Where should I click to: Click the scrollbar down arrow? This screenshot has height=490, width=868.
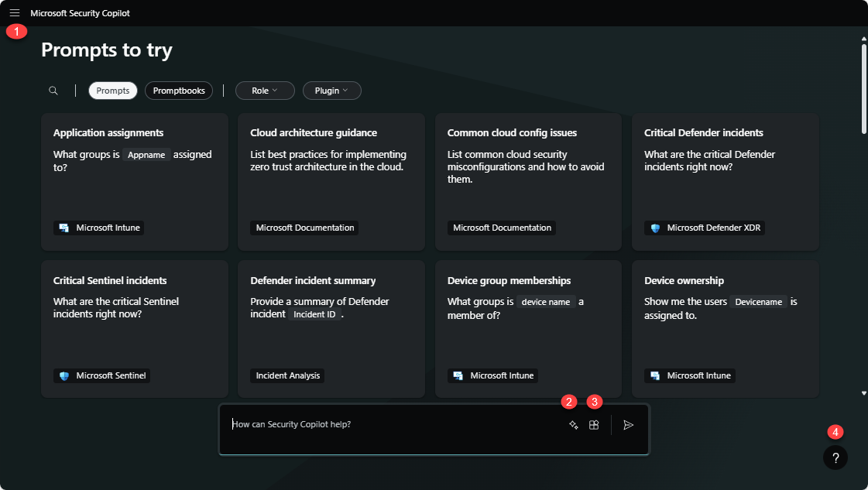coord(864,393)
